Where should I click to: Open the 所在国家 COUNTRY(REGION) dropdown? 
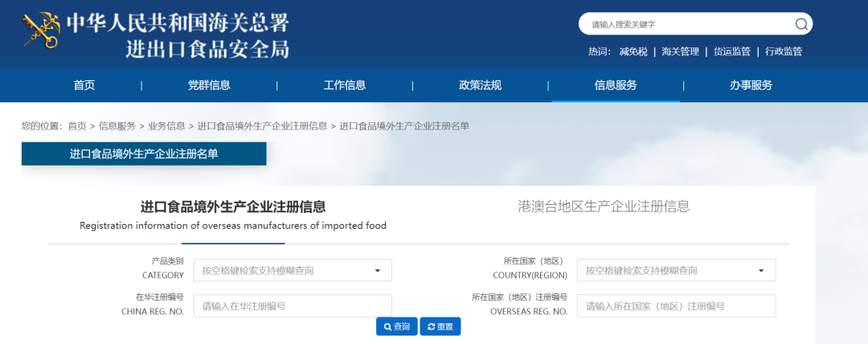point(677,270)
